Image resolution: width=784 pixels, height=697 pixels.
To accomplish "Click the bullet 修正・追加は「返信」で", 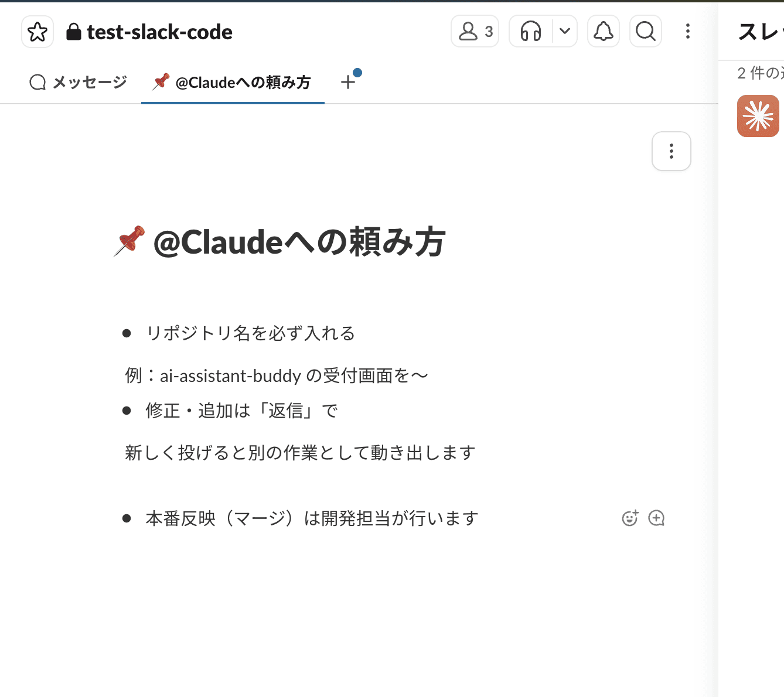I will [241, 411].
